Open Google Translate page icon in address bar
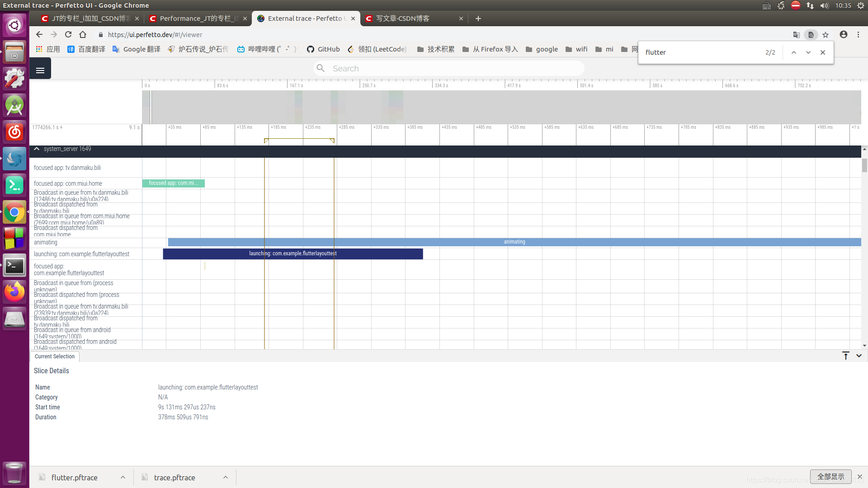 [x=796, y=35]
